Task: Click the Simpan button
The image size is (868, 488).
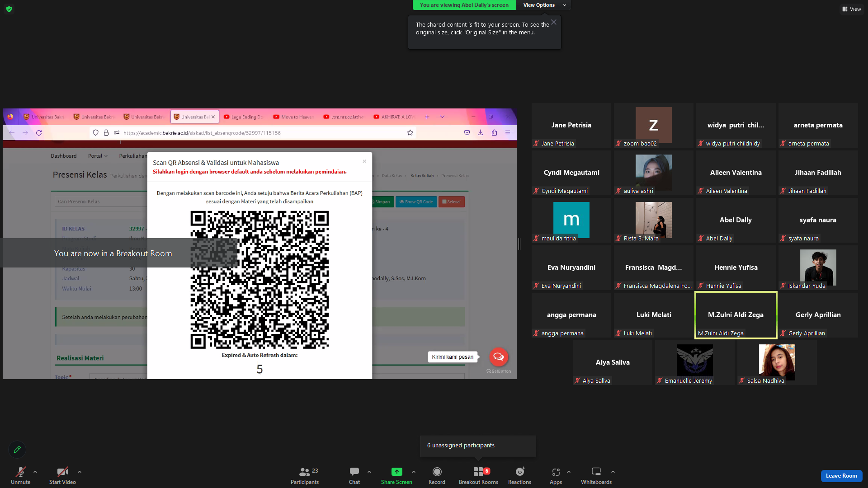Action: click(382, 202)
